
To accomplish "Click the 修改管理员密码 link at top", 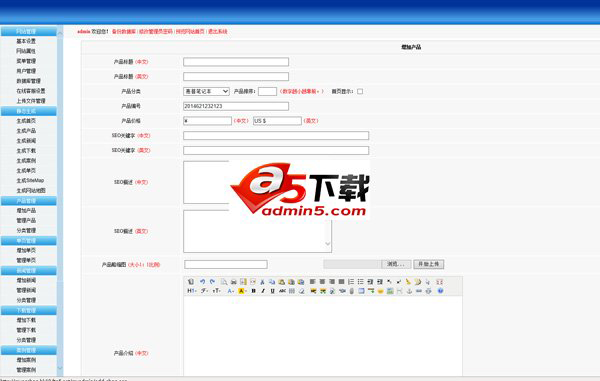I will coord(156,31).
